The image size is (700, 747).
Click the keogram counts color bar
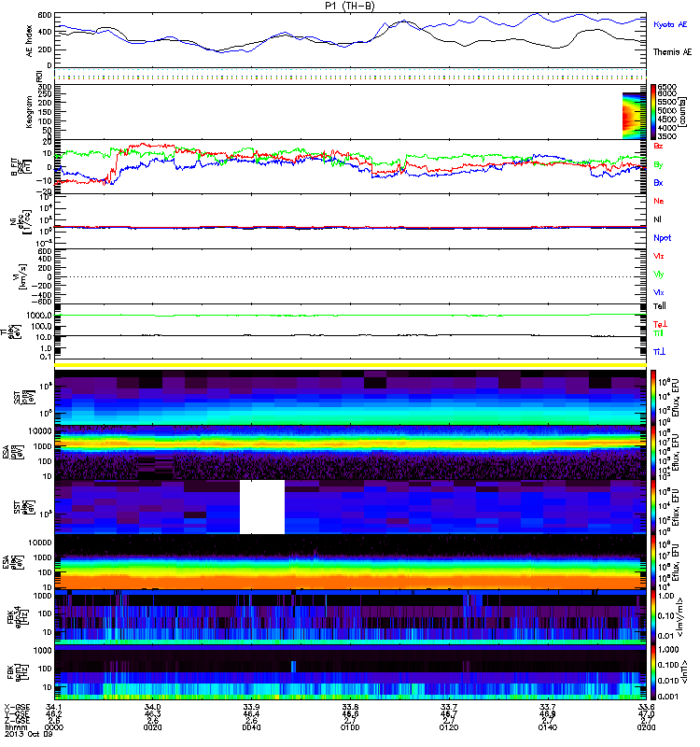tap(653, 111)
